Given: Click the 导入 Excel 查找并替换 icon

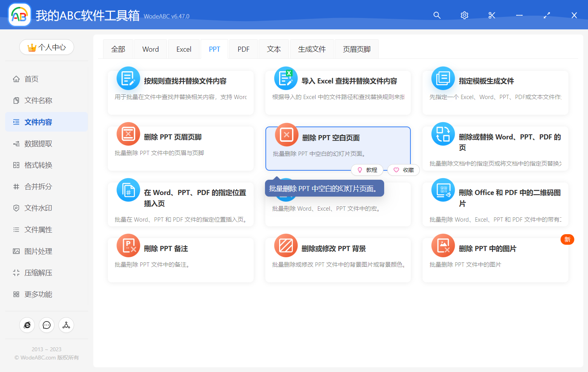Looking at the screenshot, I should tap(286, 78).
